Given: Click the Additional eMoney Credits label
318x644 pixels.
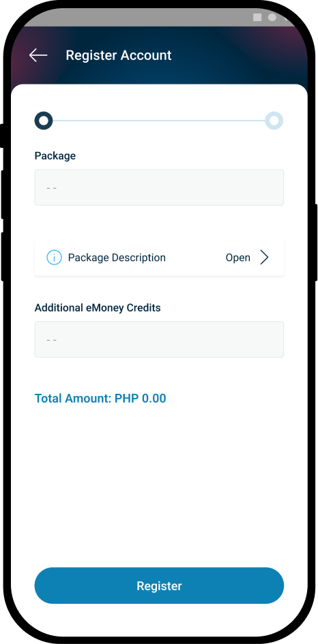Looking at the screenshot, I should pos(98,307).
